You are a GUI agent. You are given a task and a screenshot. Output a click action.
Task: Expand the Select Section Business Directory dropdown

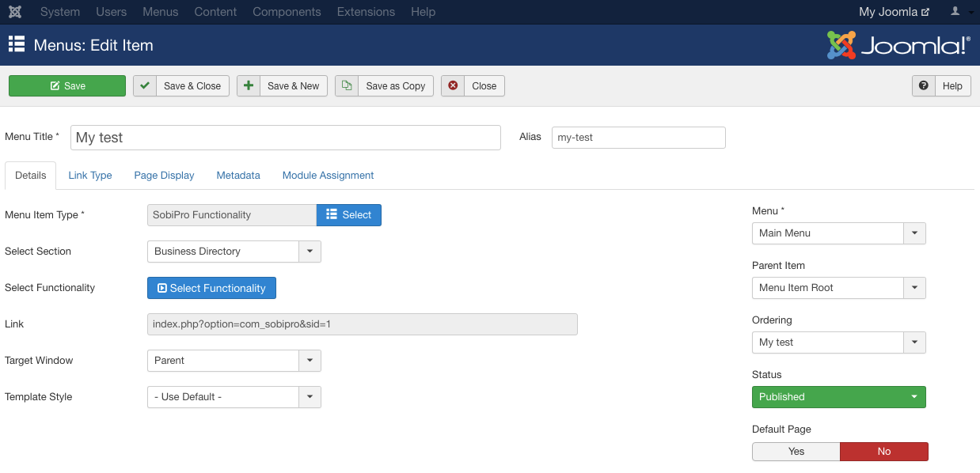234,251
